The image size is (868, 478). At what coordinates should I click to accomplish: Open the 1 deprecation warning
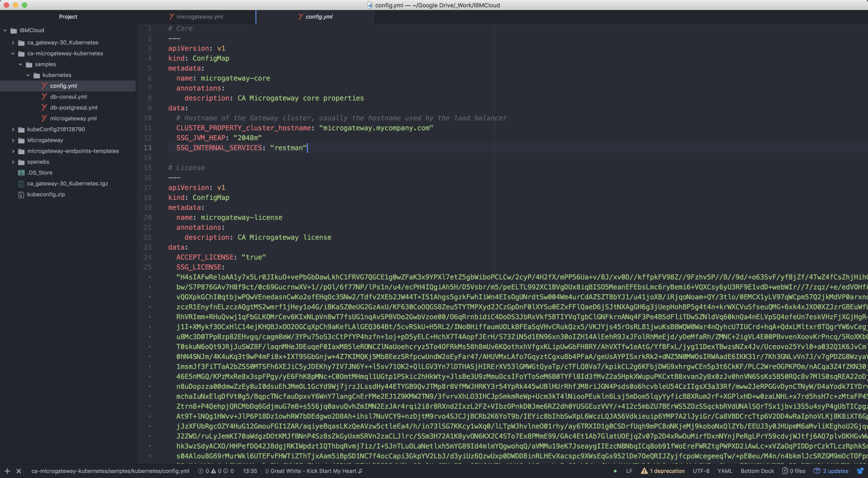click(x=663, y=471)
